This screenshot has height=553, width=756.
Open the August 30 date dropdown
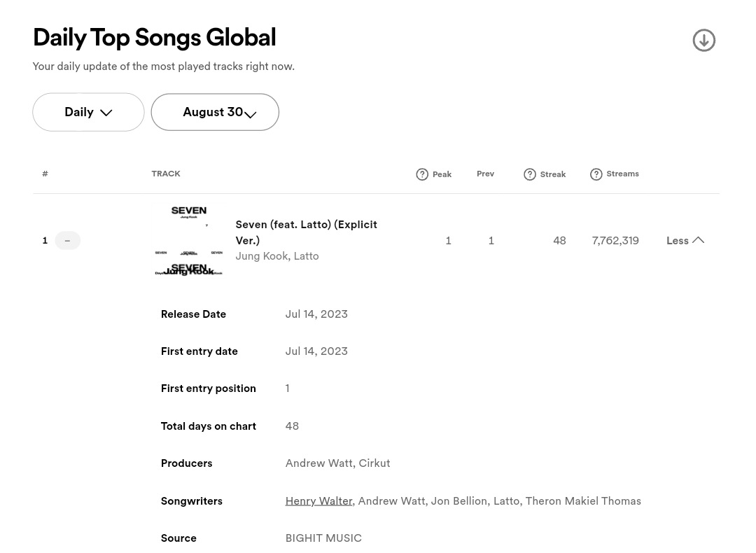pos(215,112)
